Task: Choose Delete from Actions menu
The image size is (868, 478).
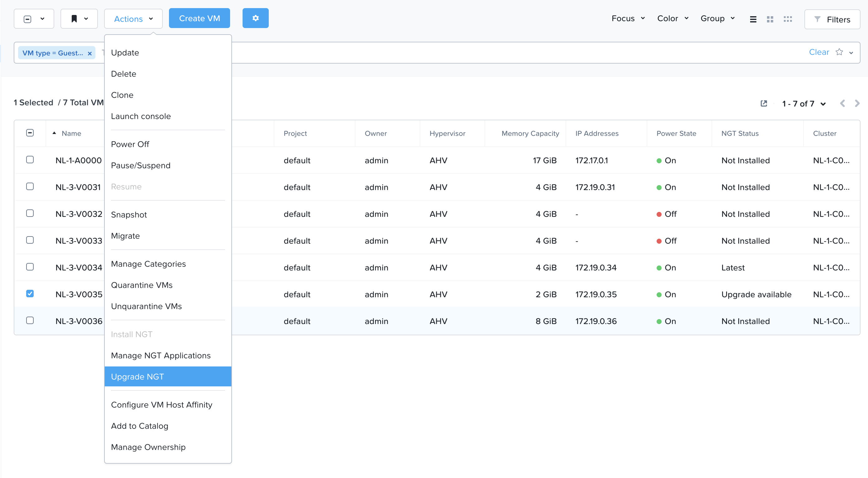Action: (168, 74)
